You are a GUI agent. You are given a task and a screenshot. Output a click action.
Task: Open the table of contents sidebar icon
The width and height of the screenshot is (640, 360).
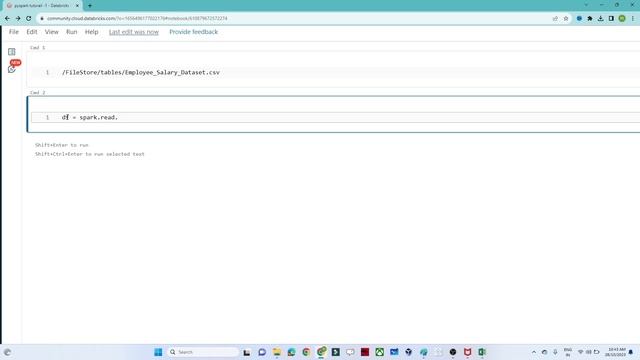coord(12,52)
